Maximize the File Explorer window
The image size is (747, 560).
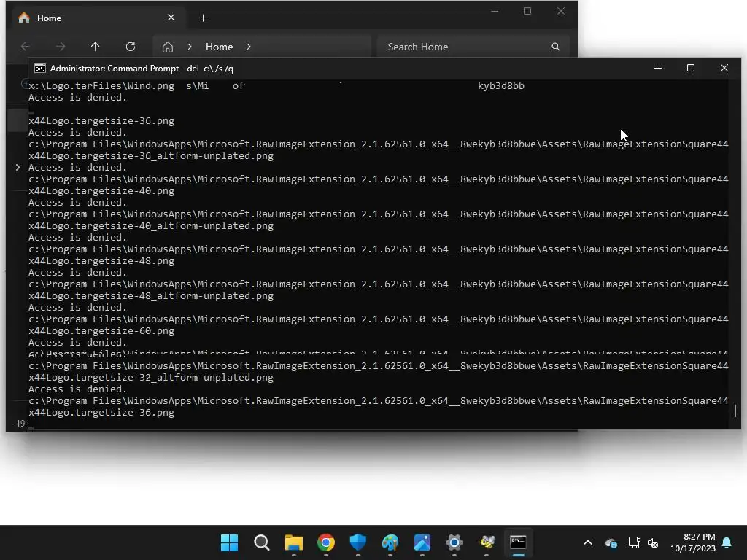(527, 11)
